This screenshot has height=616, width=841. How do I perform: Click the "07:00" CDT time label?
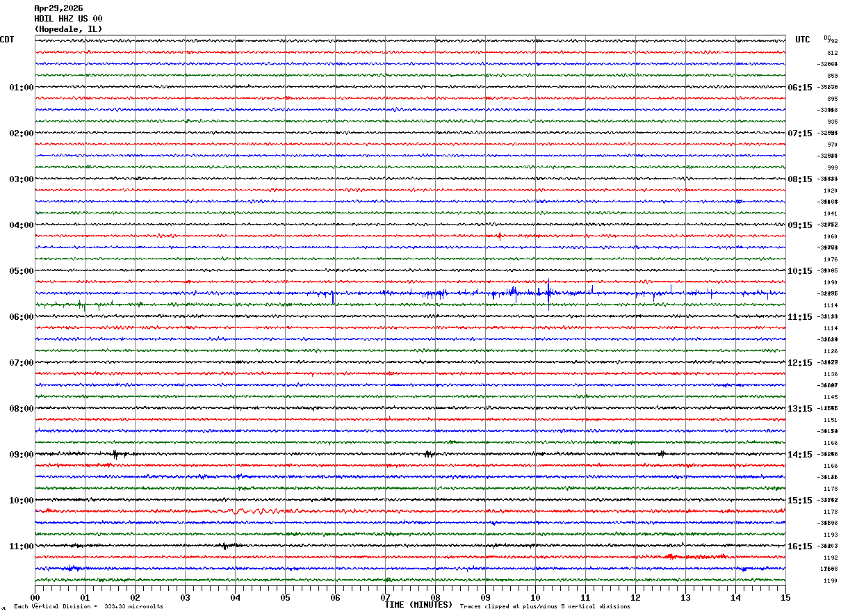tap(22, 363)
